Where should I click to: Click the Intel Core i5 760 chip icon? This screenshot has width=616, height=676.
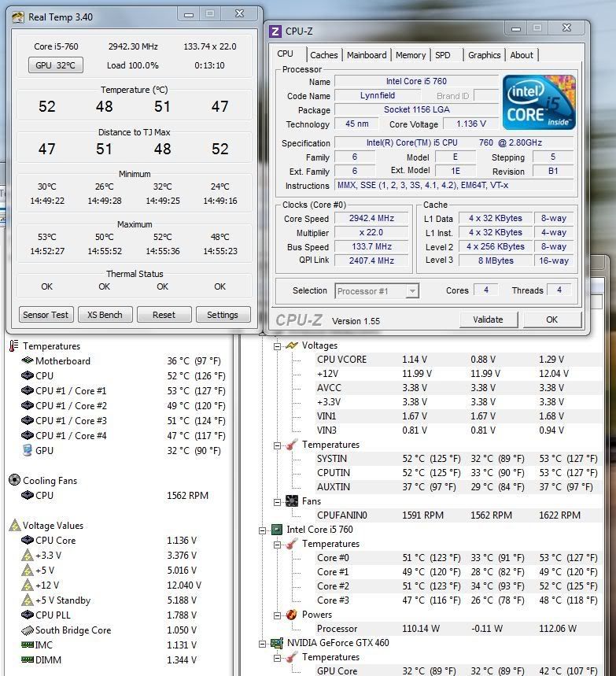pyautogui.click(x=276, y=530)
